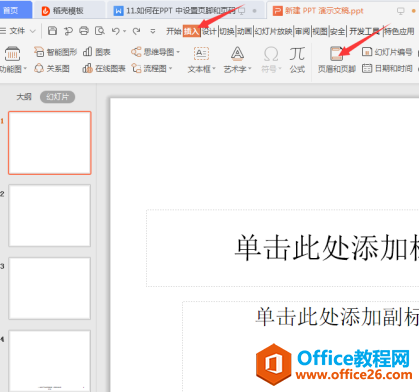Image resolution: width=419 pixels, height=392 pixels.
Task: Switch to the 设计 ribbon tab
Action: click(209, 31)
